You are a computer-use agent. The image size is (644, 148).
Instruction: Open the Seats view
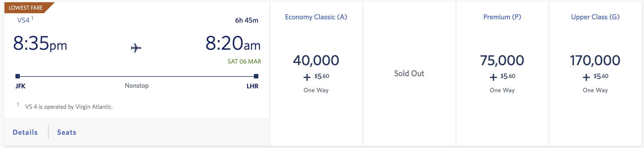(x=67, y=132)
